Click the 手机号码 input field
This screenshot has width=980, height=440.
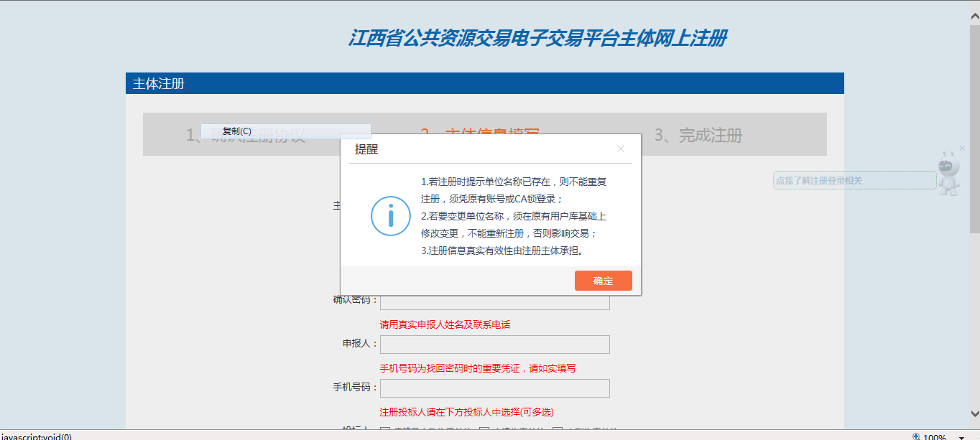(x=494, y=388)
